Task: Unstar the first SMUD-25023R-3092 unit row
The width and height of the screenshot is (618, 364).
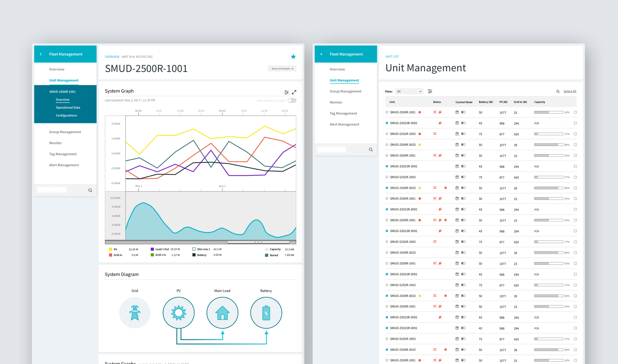Action: coord(387,123)
